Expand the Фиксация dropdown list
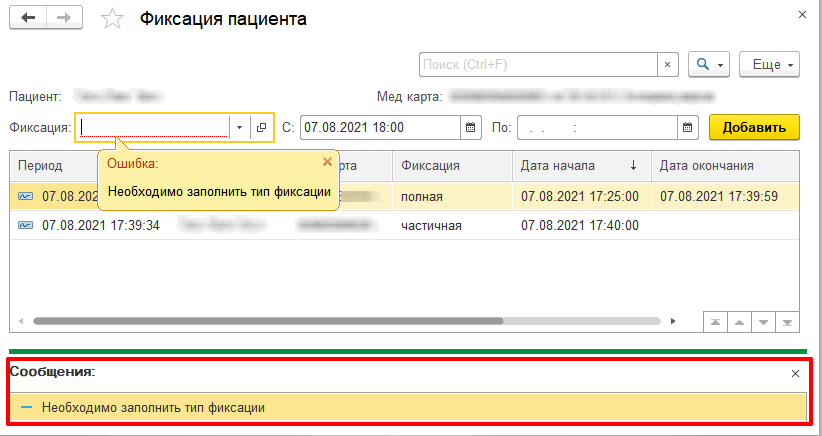 tap(239, 127)
